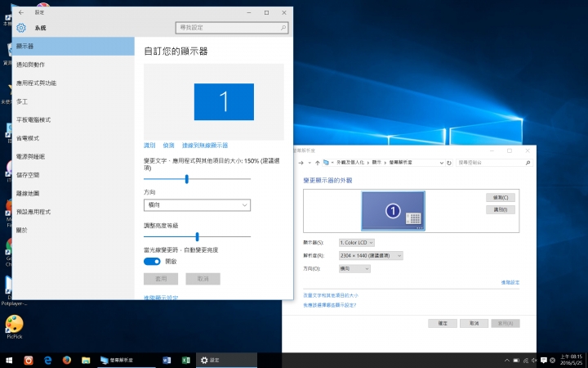Click the 150% text size scaling slider
Image resolution: width=588 pixels, height=368 pixels.
(197, 179)
